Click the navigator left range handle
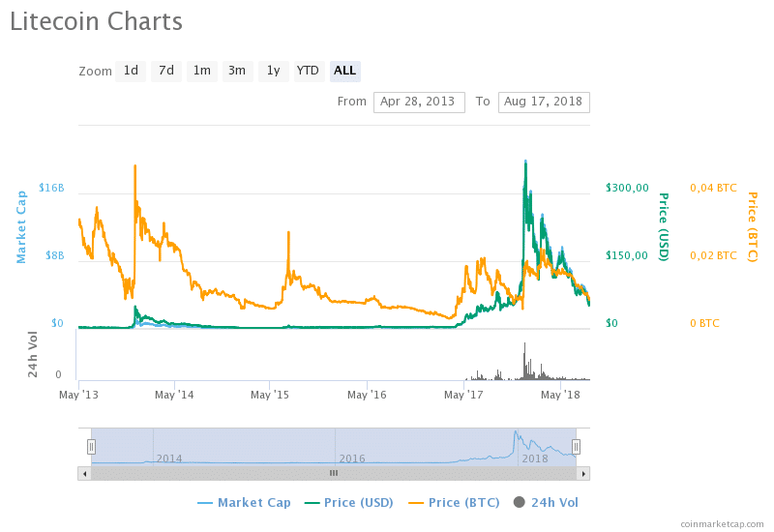Screen dimensions: 774x532 (91, 447)
